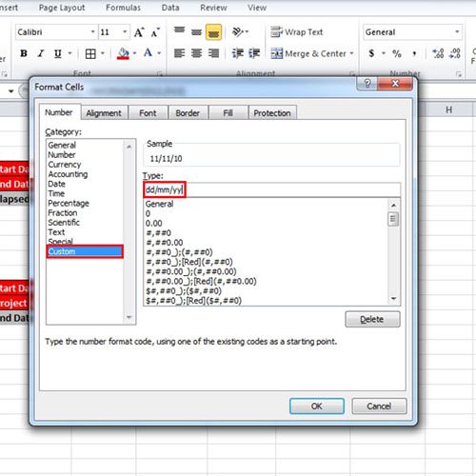Viewport: 476px width, 476px height.
Task: Click the Fill Color paint bucket
Action: (123, 53)
